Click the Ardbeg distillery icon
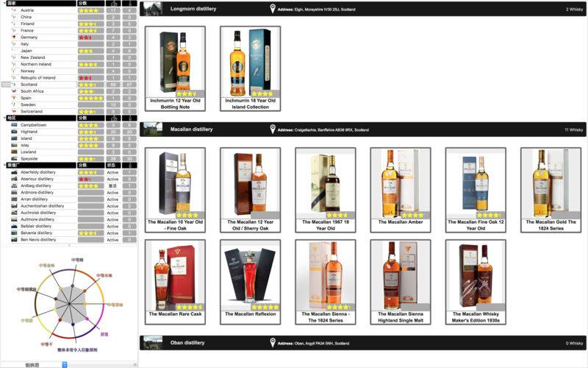This screenshot has height=368, width=588. tap(14, 185)
